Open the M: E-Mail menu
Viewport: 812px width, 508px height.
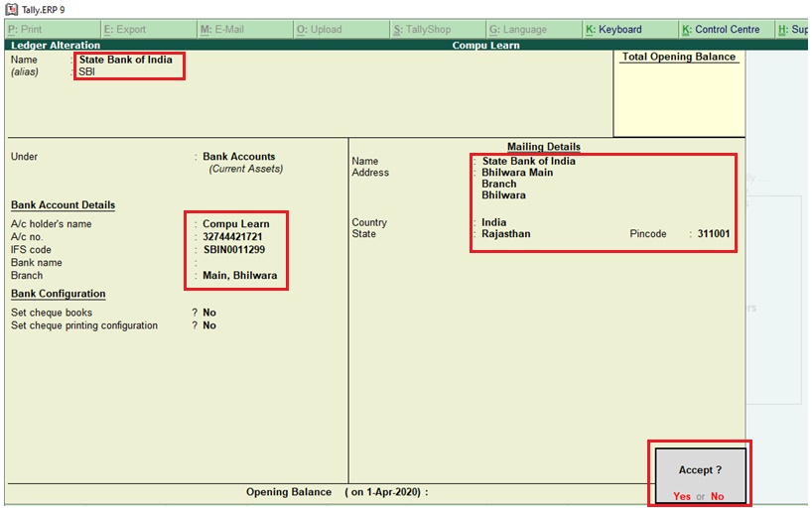pos(245,30)
